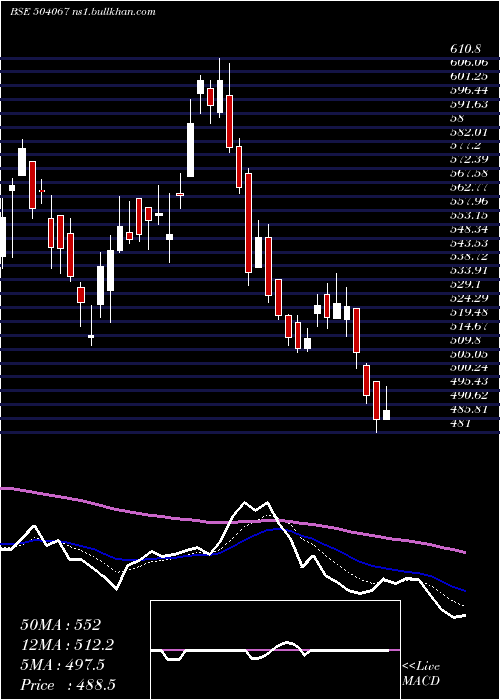This screenshot has width=500, height=700.
Task: Click the 505.05 price level label
Action: [x=469, y=353]
